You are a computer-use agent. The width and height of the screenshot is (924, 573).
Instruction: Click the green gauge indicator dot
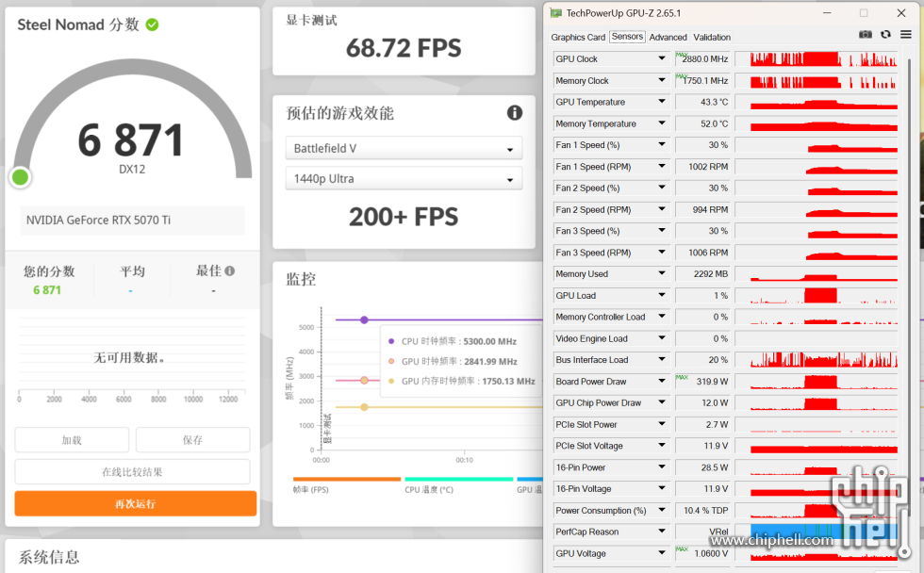21,176
